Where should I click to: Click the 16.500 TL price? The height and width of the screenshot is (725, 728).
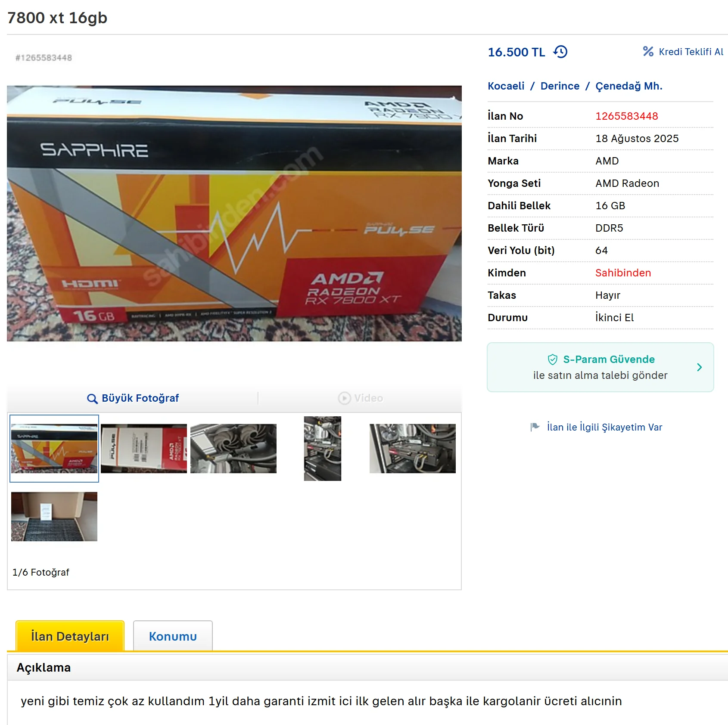click(516, 52)
